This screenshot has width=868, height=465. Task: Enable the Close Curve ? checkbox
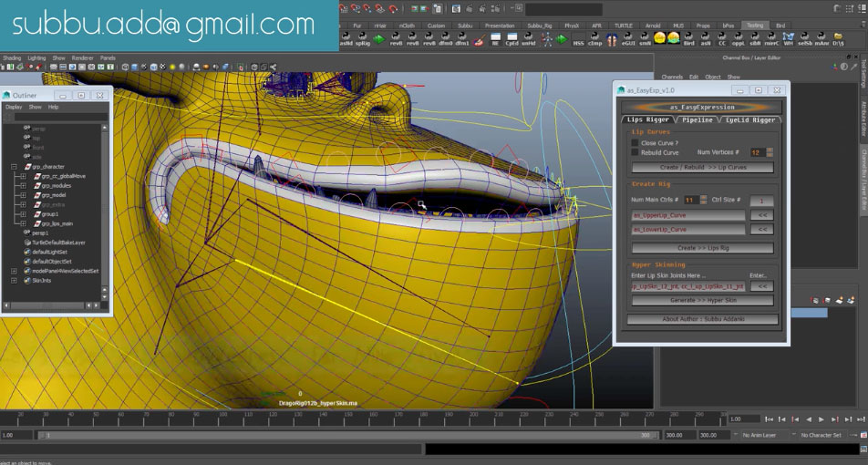click(635, 143)
